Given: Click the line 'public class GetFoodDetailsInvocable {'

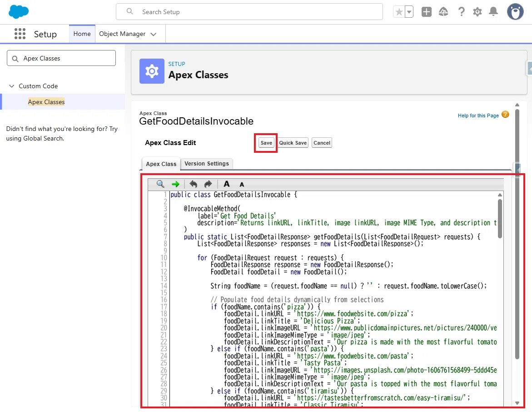Looking at the screenshot, I should pos(234,195).
